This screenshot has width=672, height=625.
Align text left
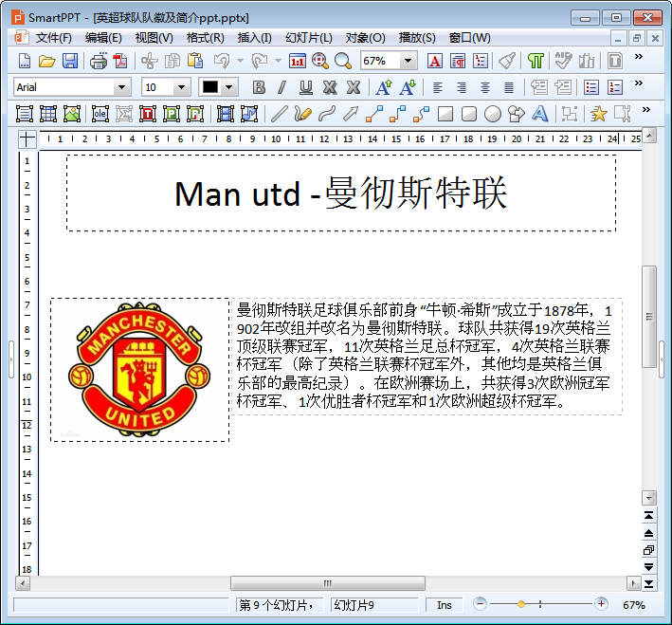438,87
